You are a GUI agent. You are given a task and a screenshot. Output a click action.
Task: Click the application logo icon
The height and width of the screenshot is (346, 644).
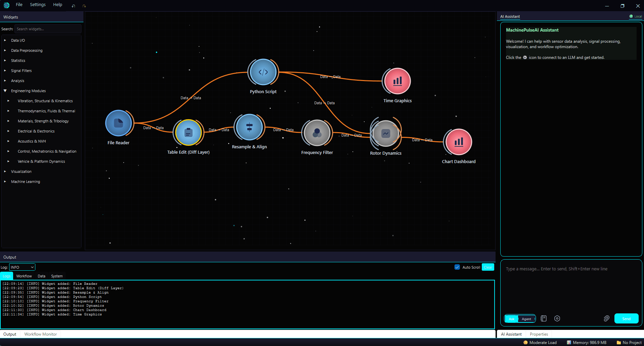coord(6,5)
